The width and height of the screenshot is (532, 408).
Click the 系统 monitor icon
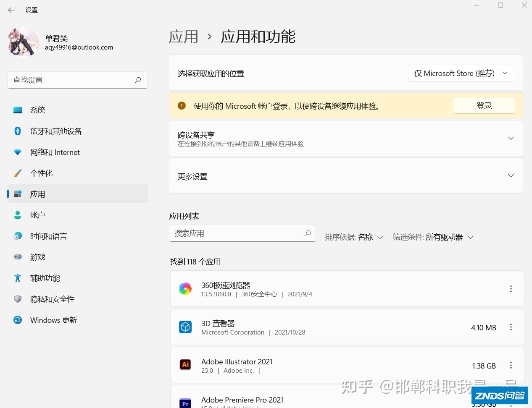tap(18, 110)
